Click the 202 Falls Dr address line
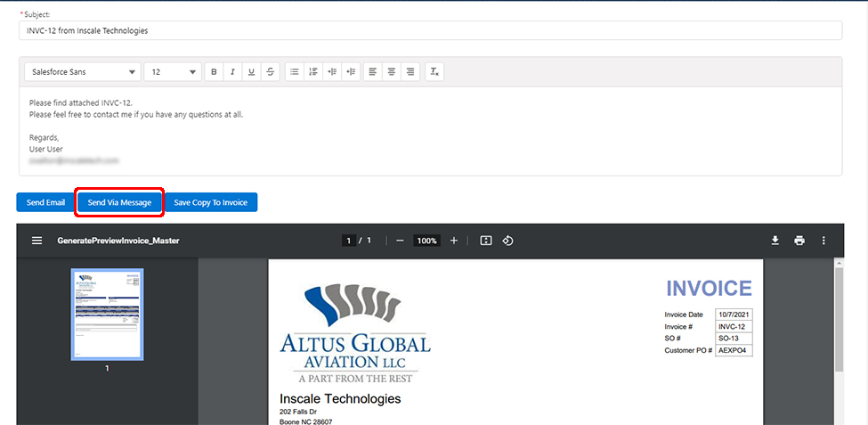Viewport: 868px width, 425px height. click(x=299, y=413)
